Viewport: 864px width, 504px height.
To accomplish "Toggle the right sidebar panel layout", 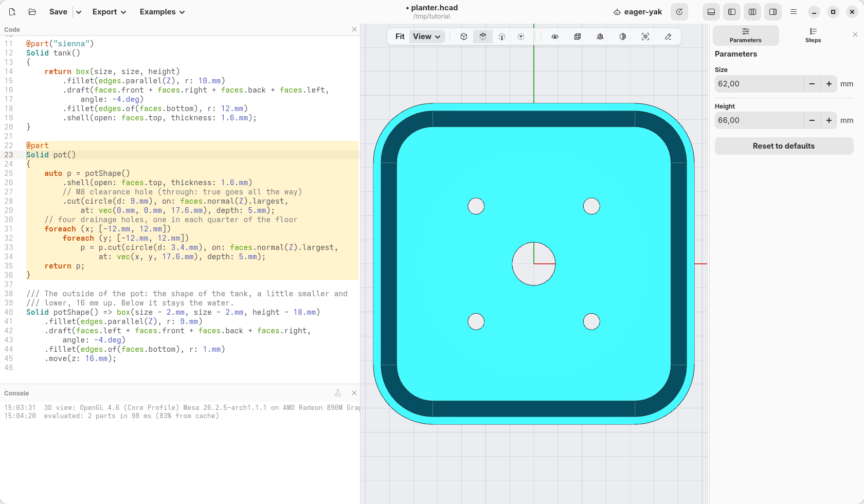I will pos(773,12).
